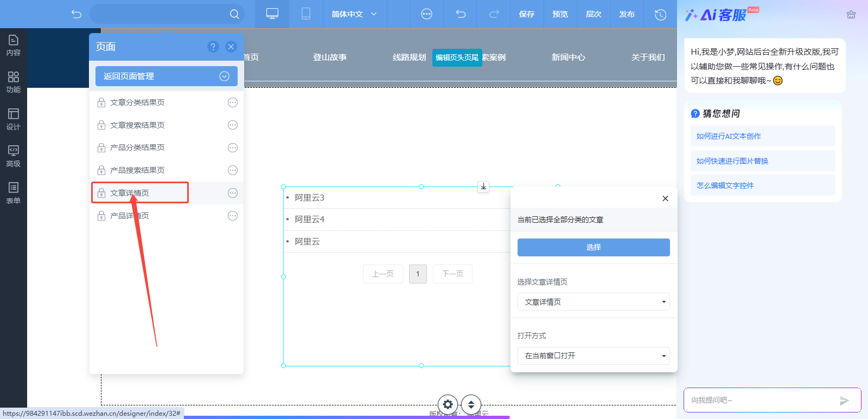
Task: Click the 阿里云3 article entry
Action: (x=310, y=198)
